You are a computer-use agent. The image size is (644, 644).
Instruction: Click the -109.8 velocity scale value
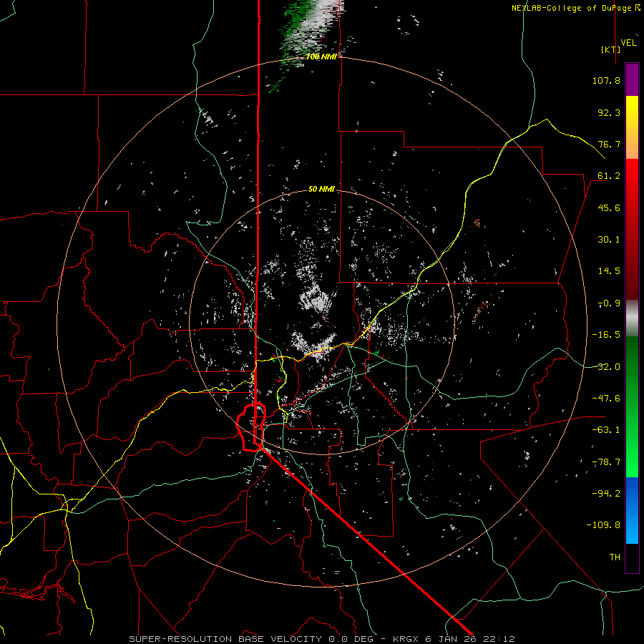pos(603,525)
